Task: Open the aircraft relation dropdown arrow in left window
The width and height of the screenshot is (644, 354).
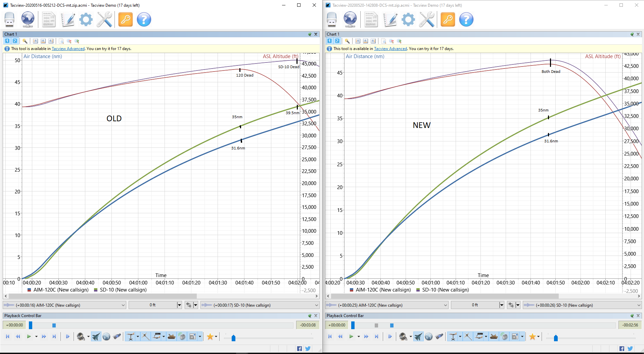Action: tap(195, 305)
